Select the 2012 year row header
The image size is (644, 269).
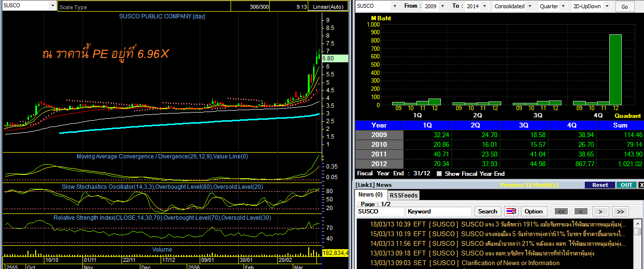pyautogui.click(x=379, y=164)
